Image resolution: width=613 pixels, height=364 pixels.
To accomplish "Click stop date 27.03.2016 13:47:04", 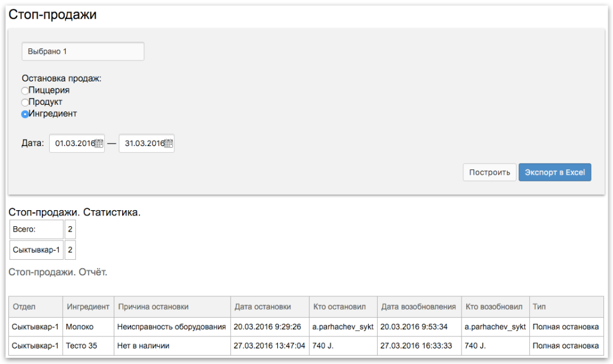I will click(270, 346).
